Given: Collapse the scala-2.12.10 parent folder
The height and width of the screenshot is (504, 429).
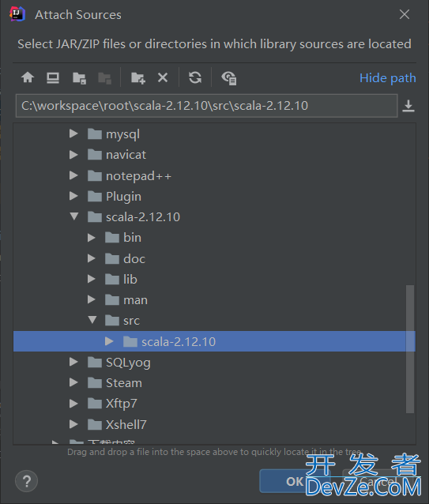Looking at the screenshot, I should (74, 216).
